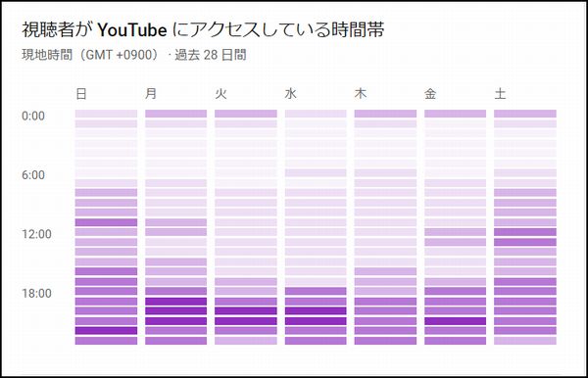Select the 金 (Friday) day label
The height and width of the screenshot is (378, 588).
430,93
